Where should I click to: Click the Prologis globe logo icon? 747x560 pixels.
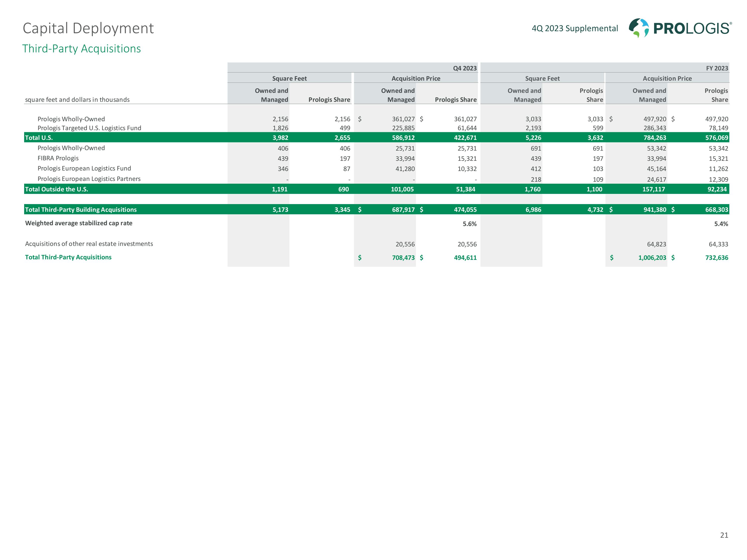coord(638,28)
